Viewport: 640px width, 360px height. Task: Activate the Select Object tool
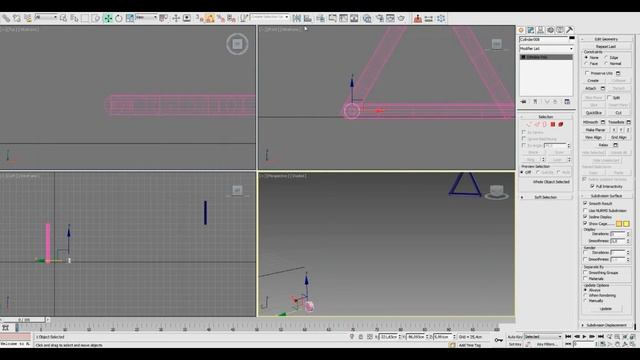coord(63,18)
